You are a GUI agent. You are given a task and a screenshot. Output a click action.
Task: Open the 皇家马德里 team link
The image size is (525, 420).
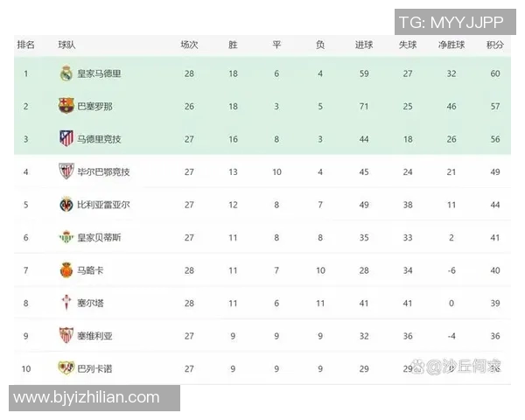click(x=99, y=73)
